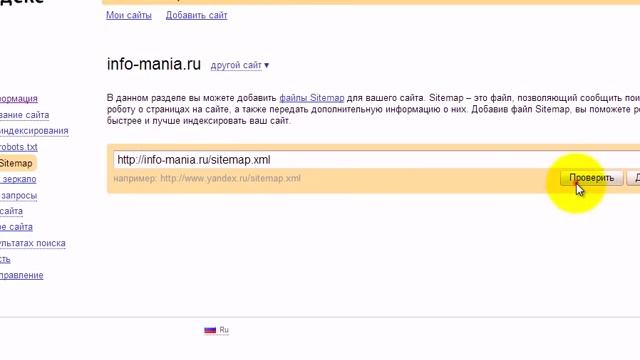Focus the sitemap URL input field
Viewport: 640px width, 360px height.
pyautogui.click(x=376, y=160)
